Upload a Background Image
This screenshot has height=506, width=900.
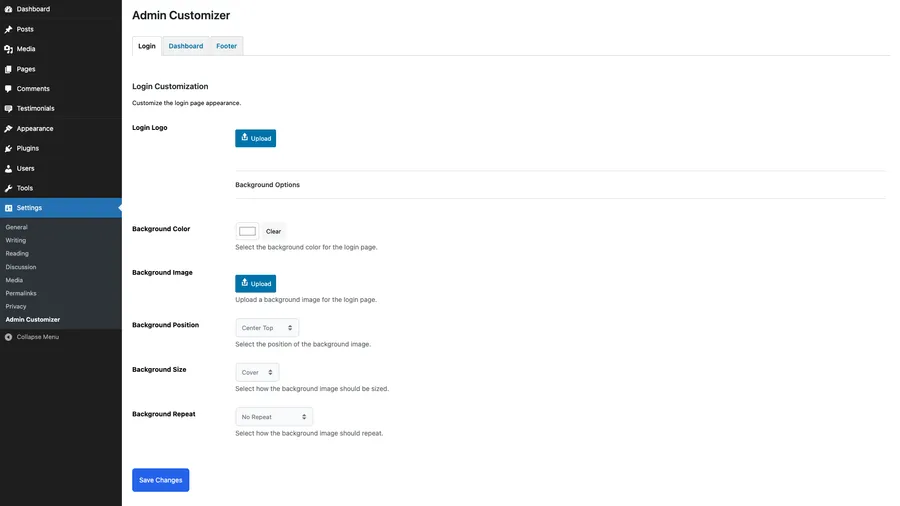point(255,283)
